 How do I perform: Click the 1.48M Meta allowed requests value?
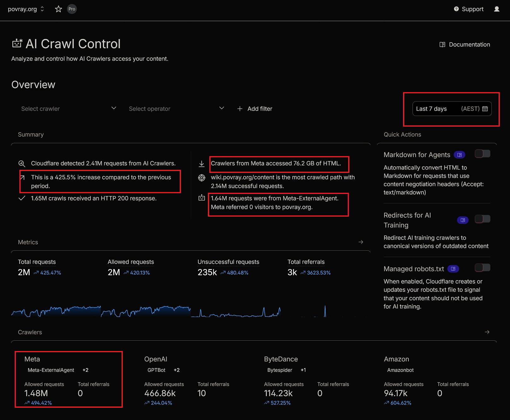tap(36, 393)
